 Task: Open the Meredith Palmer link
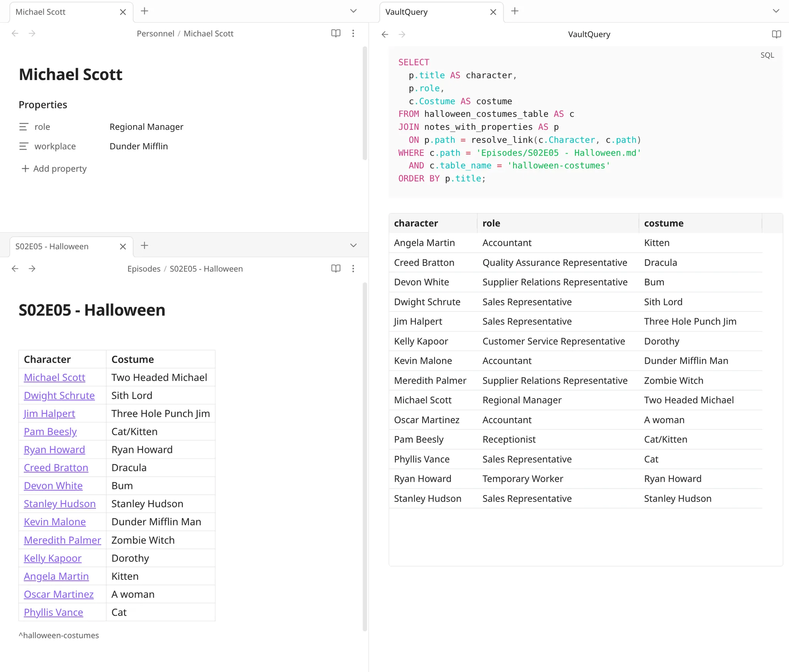(62, 540)
